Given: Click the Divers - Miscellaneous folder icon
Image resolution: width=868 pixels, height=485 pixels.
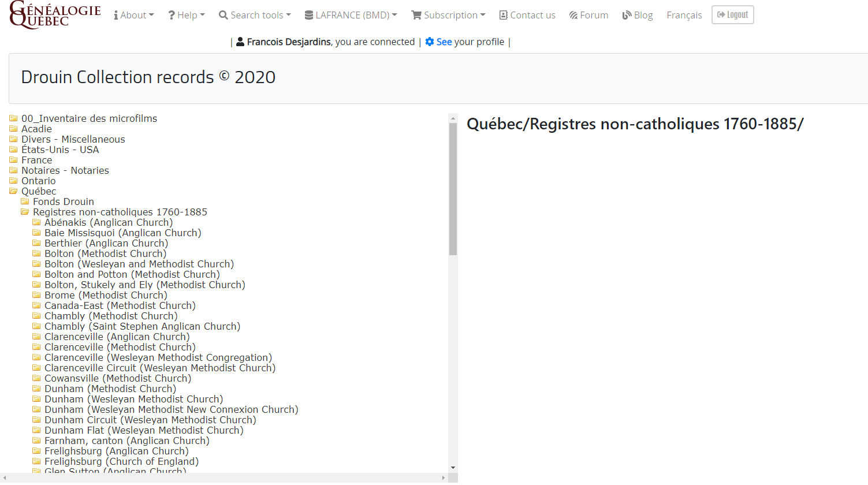Looking at the screenshot, I should (13, 139).
